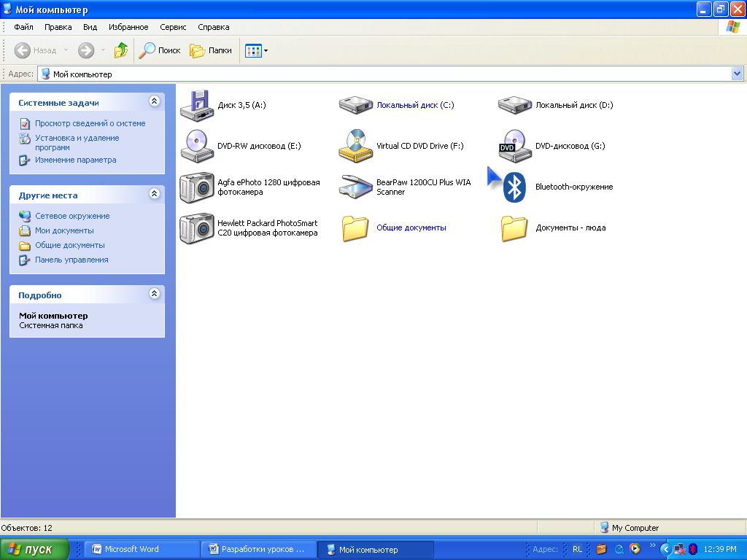Click the пуск Start button
The height and width of the screenshot is (560, 747).
pyautogui.click(x=34, y=549)
